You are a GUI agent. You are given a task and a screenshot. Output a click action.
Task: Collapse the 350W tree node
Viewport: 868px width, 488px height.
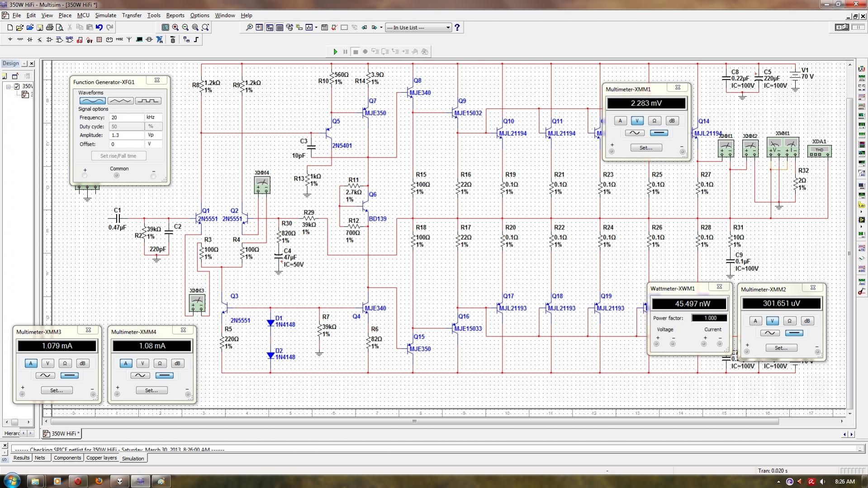pyautogui.click(x=8, y=86)
